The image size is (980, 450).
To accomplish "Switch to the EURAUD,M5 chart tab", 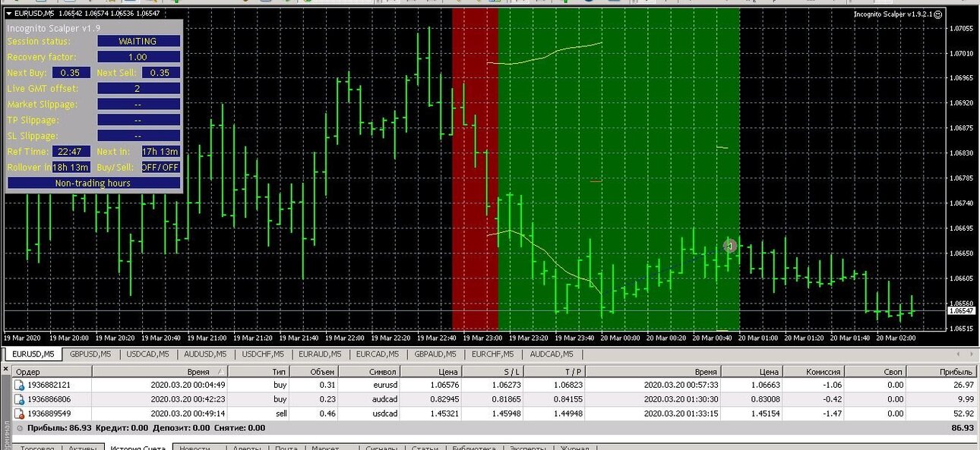I will point(320,354).
